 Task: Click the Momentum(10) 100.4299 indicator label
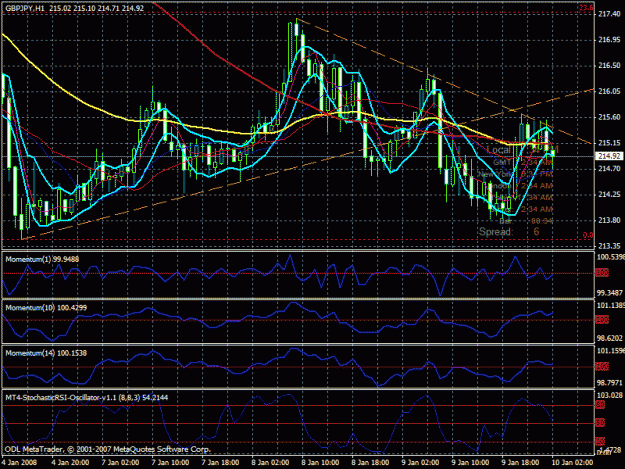click(x=46, y=308)
